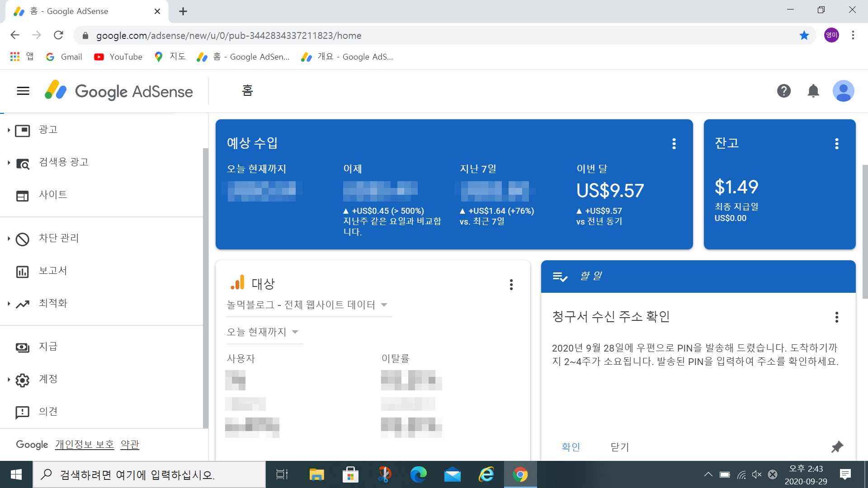
Task: Expand the 광고 ads sidebar section
Action: click(x=9, y=130)
